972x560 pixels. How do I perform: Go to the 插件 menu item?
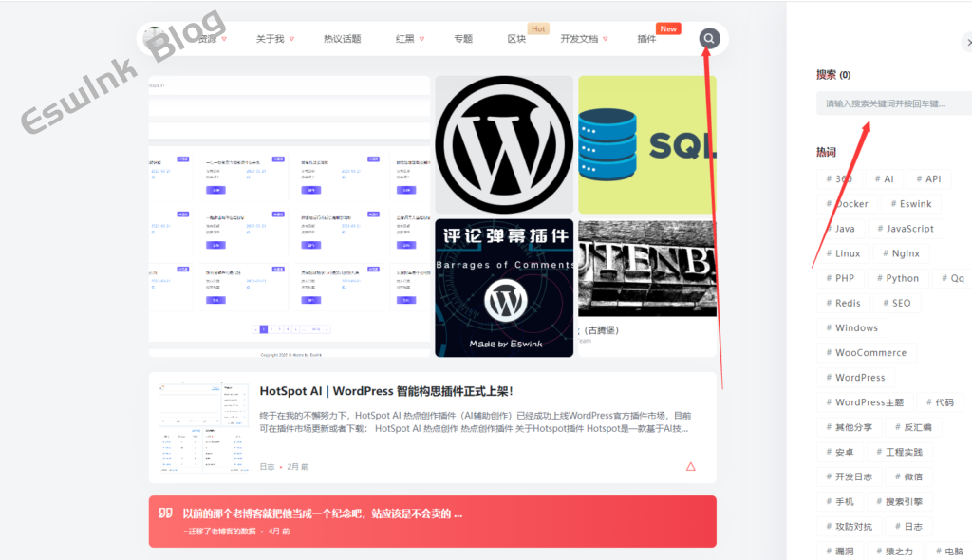coord(646,40)
